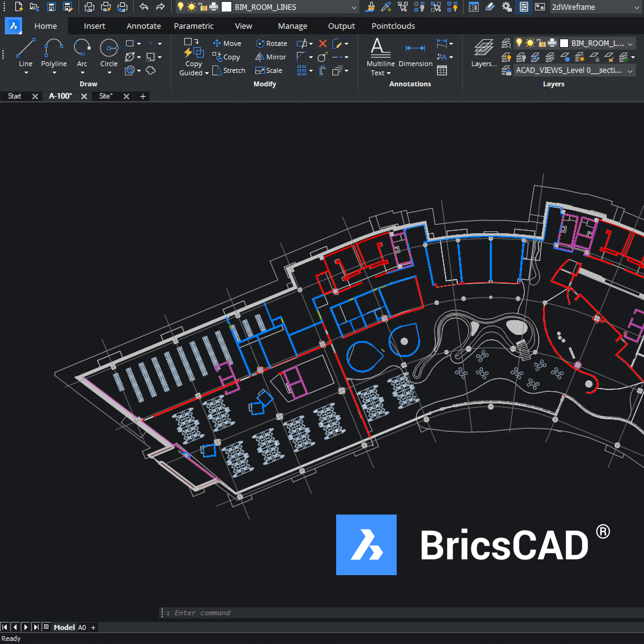
Task: Toggle layer plot printer icon in top toolbar
Action: [x=214, y=7]
